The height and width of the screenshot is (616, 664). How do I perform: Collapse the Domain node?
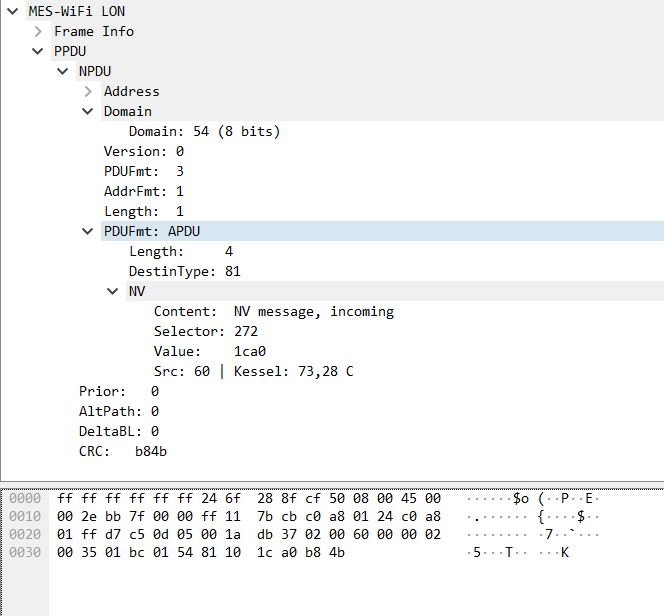point(88,111)
